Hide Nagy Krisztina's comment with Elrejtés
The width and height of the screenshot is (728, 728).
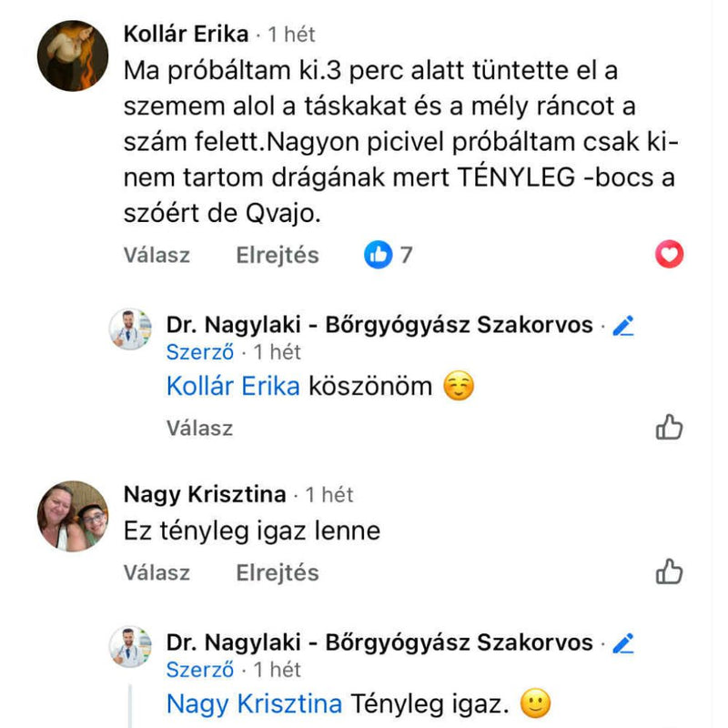(x=278, y=573)
